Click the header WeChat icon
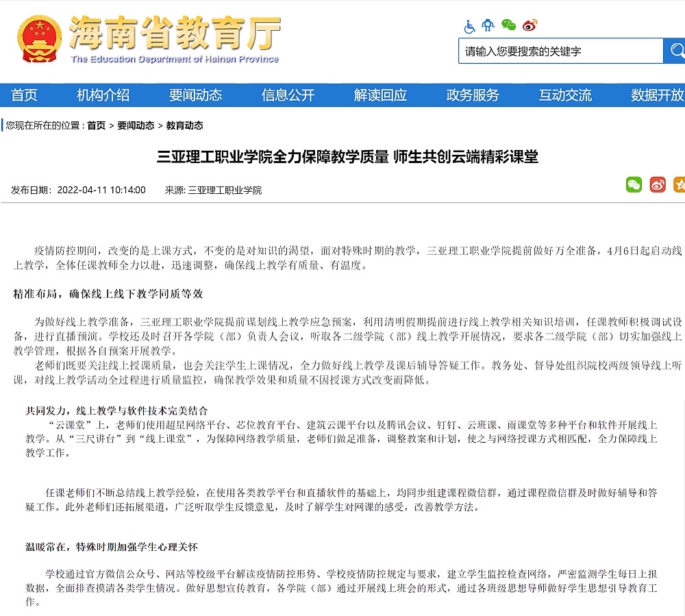 pyautogui.click(x=508, y=25)
